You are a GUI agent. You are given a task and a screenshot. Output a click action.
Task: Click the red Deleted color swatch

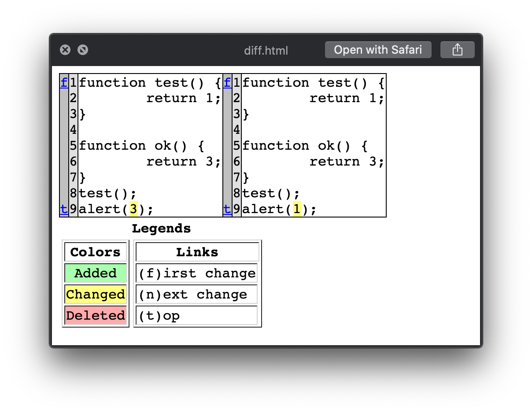(x=96, y=315)
